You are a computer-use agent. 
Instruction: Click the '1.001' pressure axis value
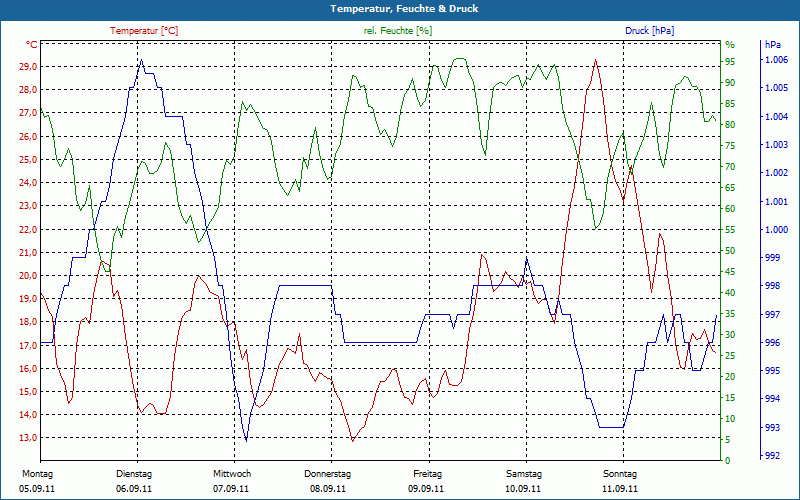coord(776,202)
